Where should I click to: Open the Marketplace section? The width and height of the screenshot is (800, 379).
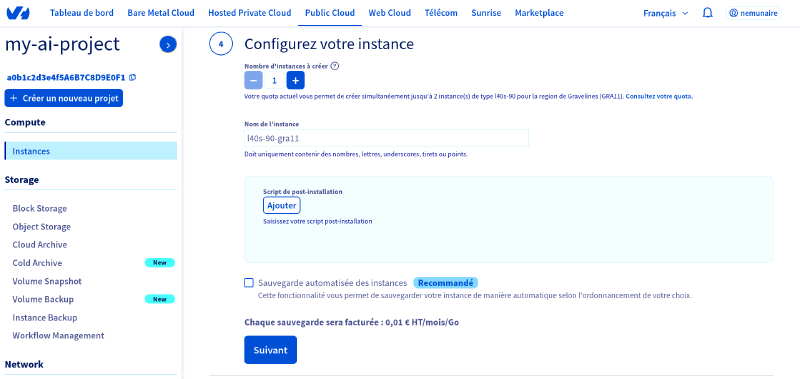pos(539,13)
